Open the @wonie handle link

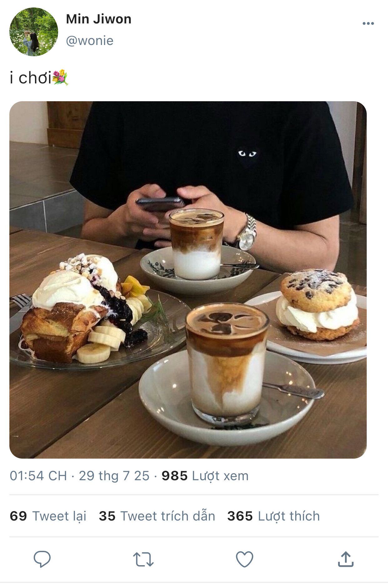90,41
